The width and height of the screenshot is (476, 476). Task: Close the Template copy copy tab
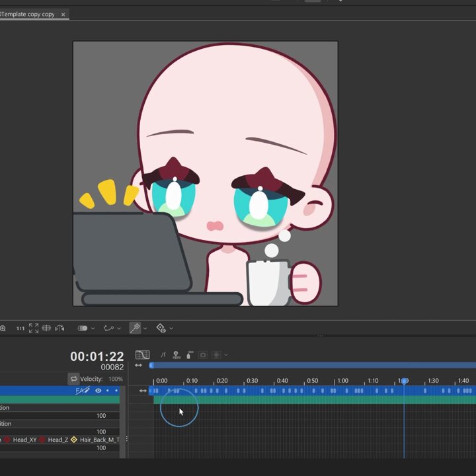63,15
